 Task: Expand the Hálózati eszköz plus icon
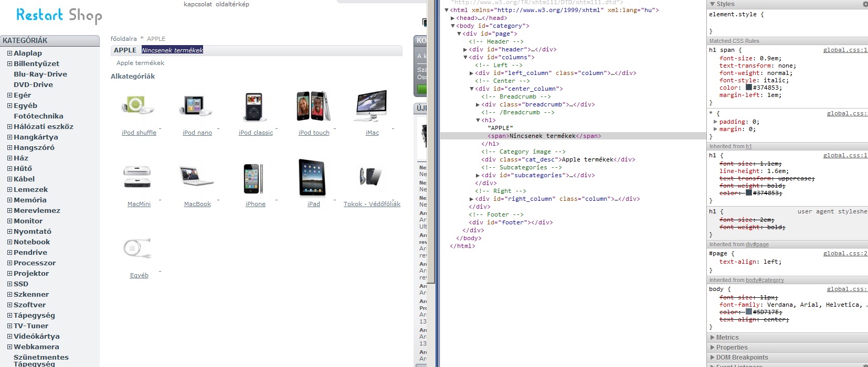9,126
